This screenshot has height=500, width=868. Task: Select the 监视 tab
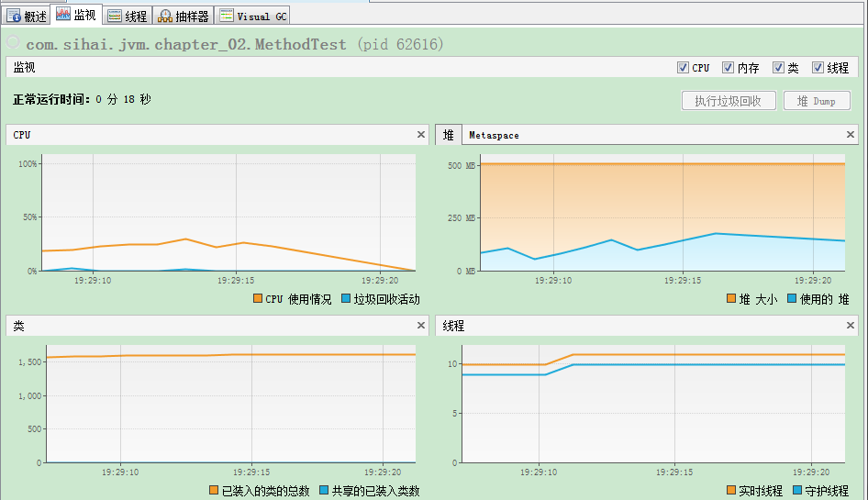pos(76,15)
